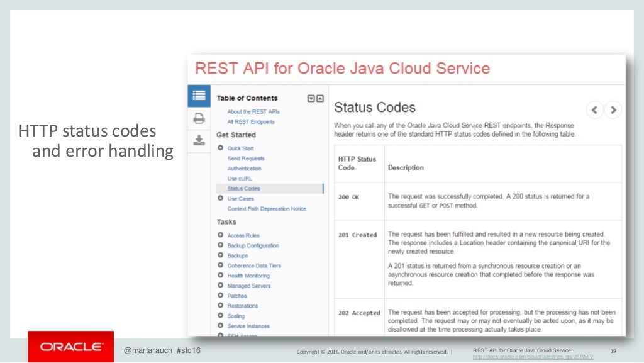644x363 pixels.
Task: Open the docs.oracle.com URL in footer
Action: (x=532, y=357)
